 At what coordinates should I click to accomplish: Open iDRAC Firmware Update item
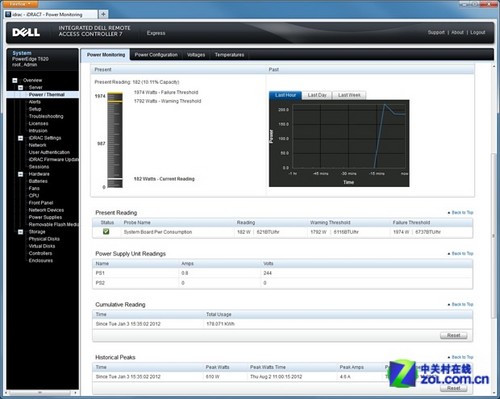click(54, 160)
